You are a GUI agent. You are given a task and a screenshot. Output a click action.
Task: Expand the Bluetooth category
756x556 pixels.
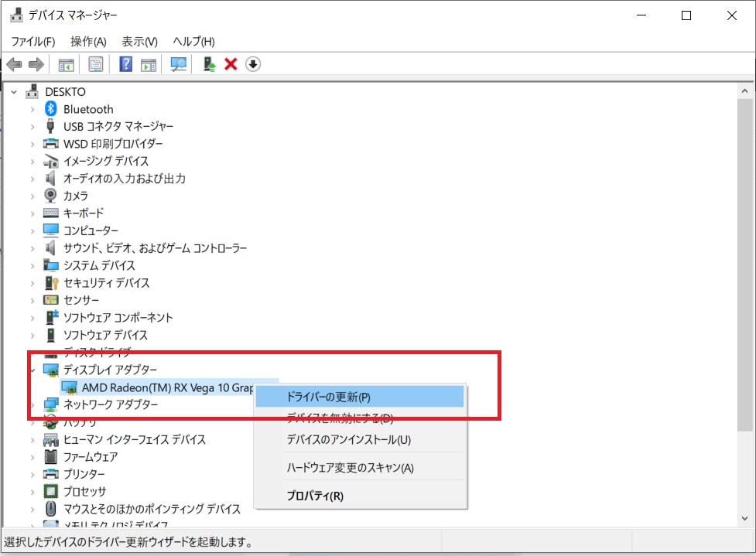[32, 109]
